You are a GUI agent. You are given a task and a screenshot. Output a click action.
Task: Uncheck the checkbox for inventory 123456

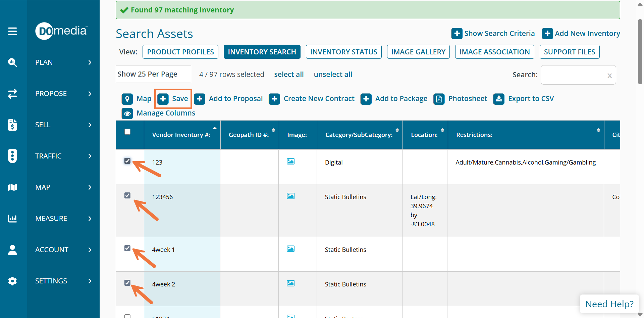point(127,195)
